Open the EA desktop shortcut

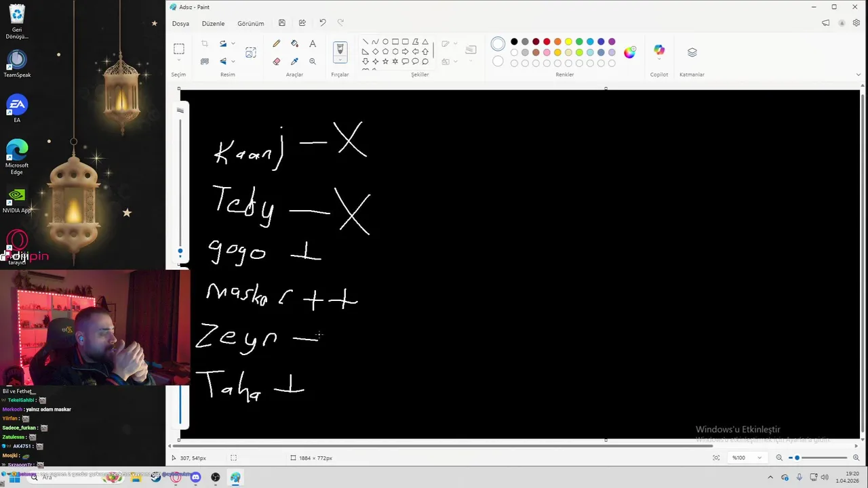[x=17, y=108]
